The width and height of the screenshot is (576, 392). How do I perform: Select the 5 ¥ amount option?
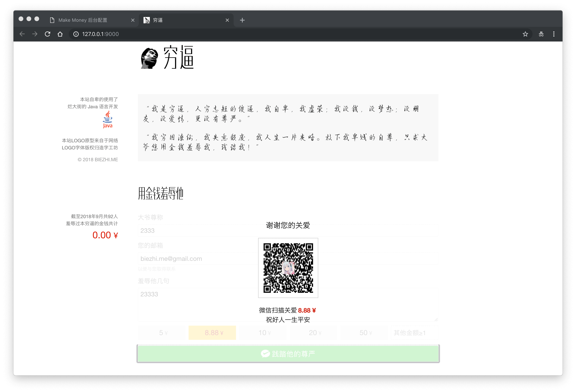(162, 333)
